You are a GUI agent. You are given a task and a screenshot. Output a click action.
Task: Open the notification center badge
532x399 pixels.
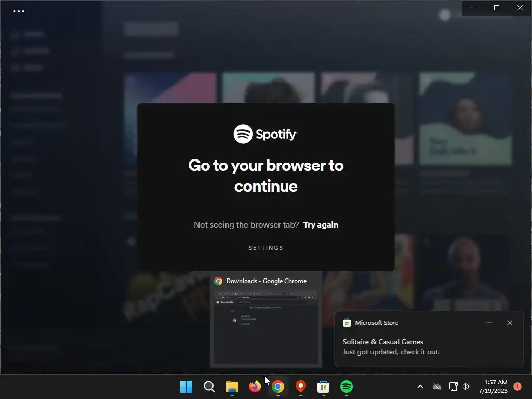tap(517, 386)
